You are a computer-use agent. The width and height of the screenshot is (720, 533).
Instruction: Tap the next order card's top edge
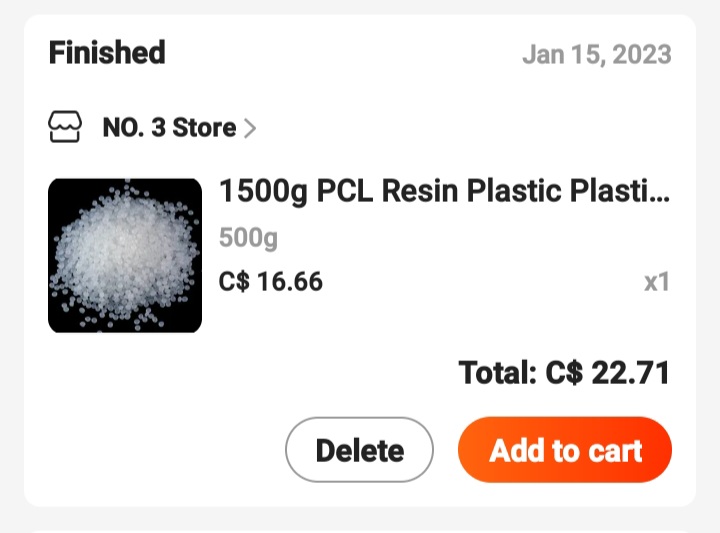pyautogui.click(x=360, y=529)
